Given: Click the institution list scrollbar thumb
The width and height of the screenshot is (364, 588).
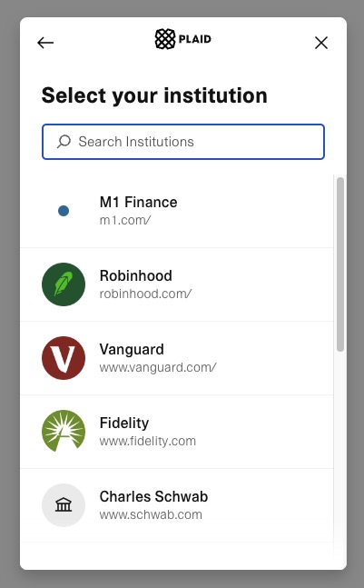Looking at the screenshot, I should pyautogui.click(x=340, y=264).
